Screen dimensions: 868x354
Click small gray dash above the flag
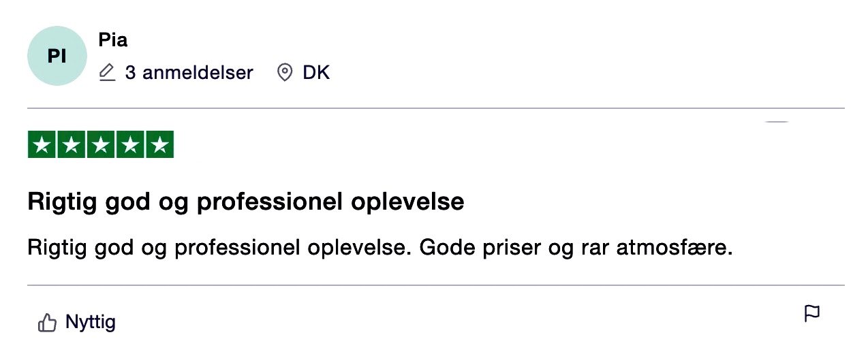pyautogui.click(x=777, y=122)
